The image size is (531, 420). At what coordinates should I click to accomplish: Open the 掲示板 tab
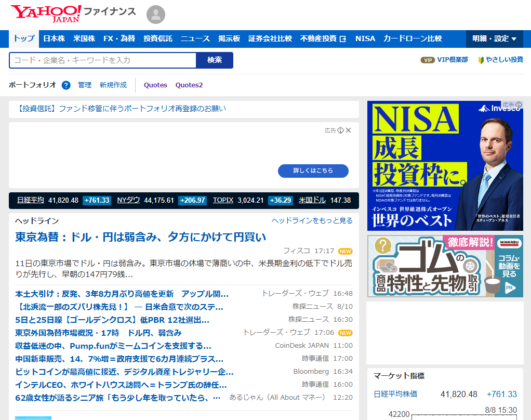tap(229, 38)
